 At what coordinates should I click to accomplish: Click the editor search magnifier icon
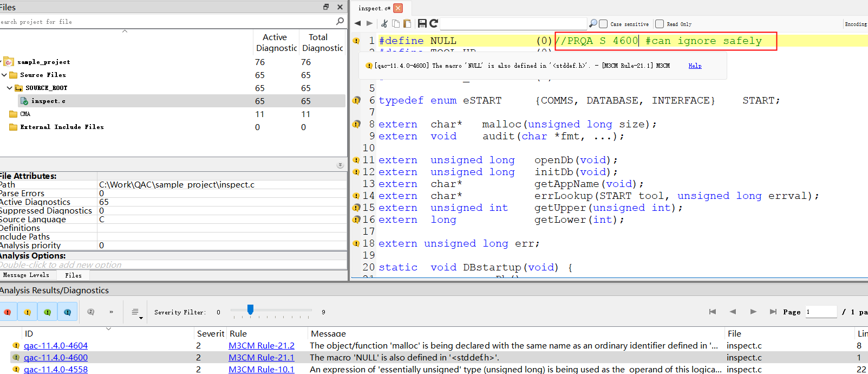click(x=593, y=23)
